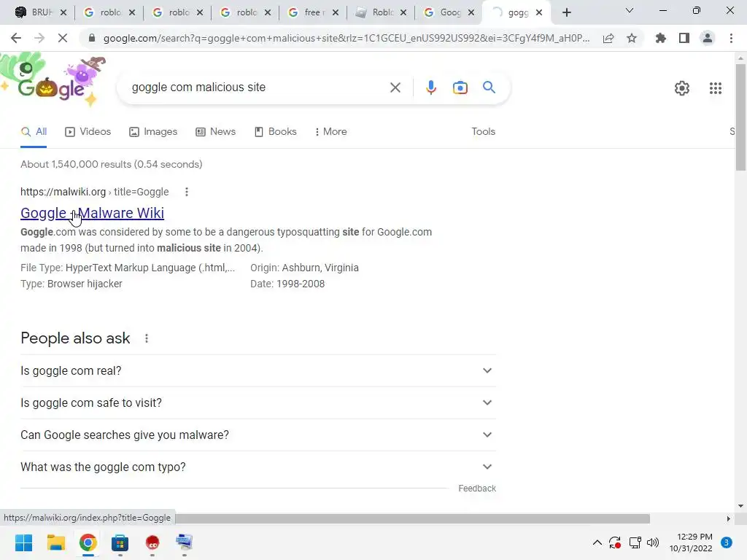Open the notification center badge

click(x=726, y=542)
